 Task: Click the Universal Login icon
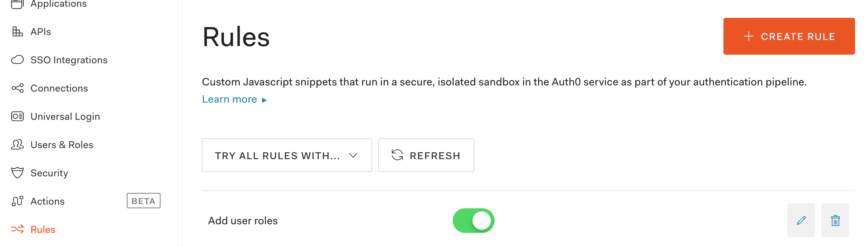point(17,116)
